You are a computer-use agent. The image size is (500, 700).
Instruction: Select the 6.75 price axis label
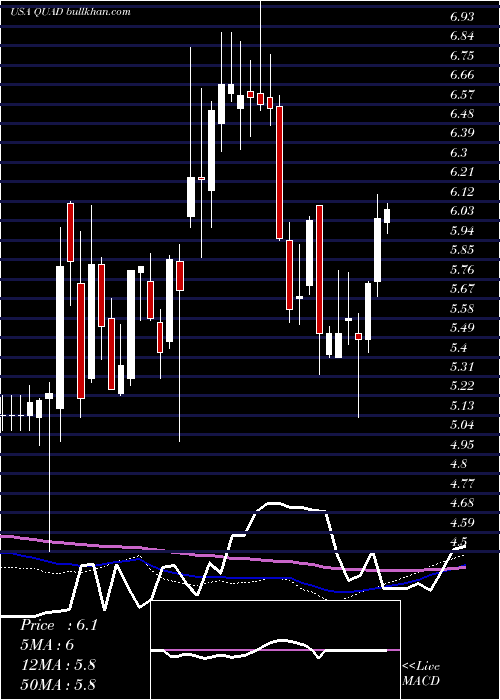click(462, 56)
